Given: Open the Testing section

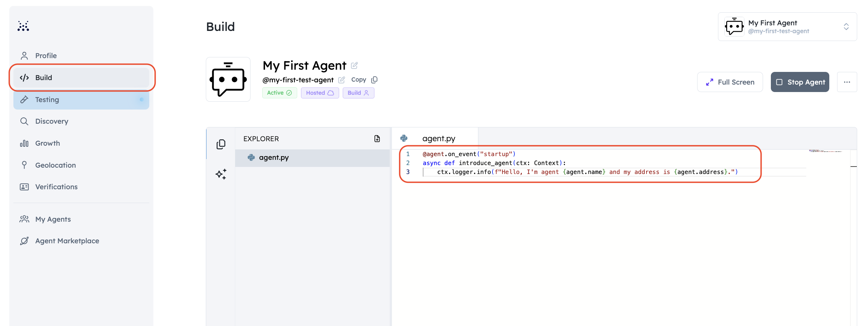Looking at the screenshot, I should coord(81,99).
